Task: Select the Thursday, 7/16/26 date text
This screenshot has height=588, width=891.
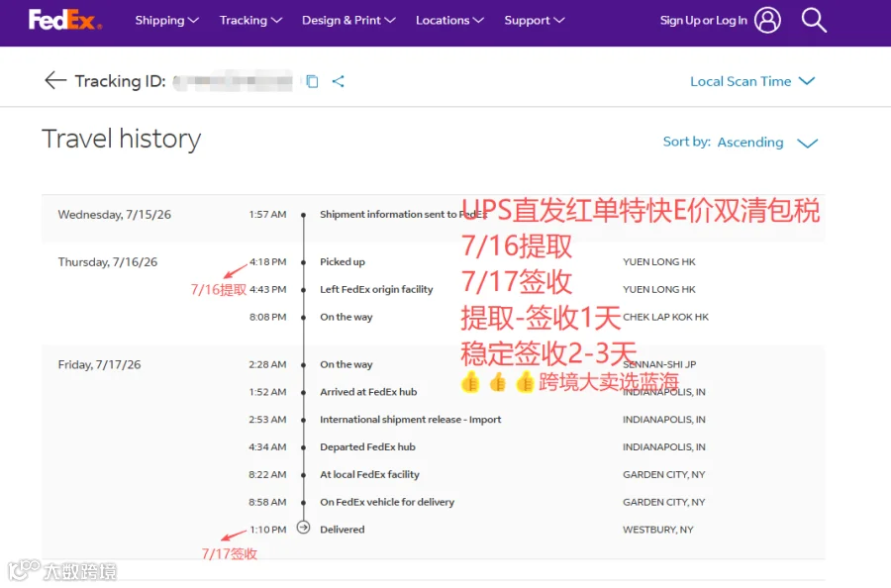Action: (107, 262)
